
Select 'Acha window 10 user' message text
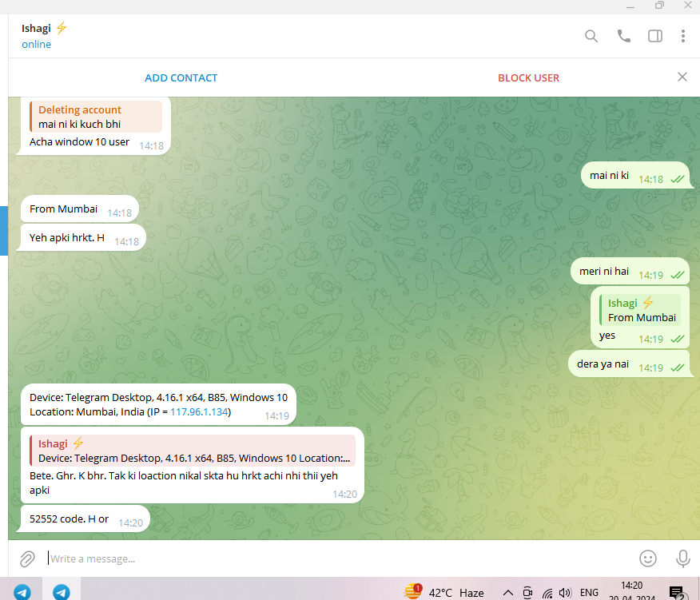coord(79,142)
